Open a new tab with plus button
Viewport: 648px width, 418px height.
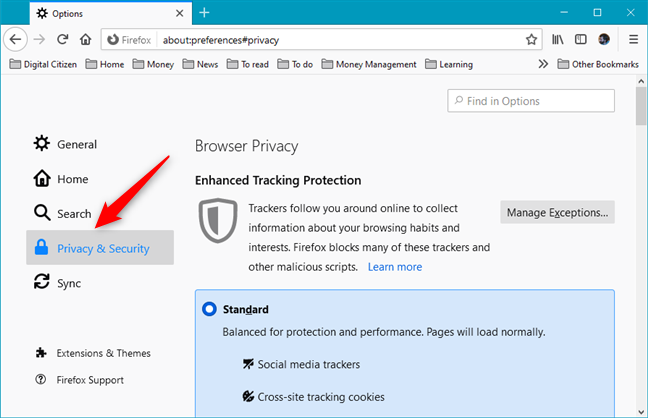tap(204, 13)
